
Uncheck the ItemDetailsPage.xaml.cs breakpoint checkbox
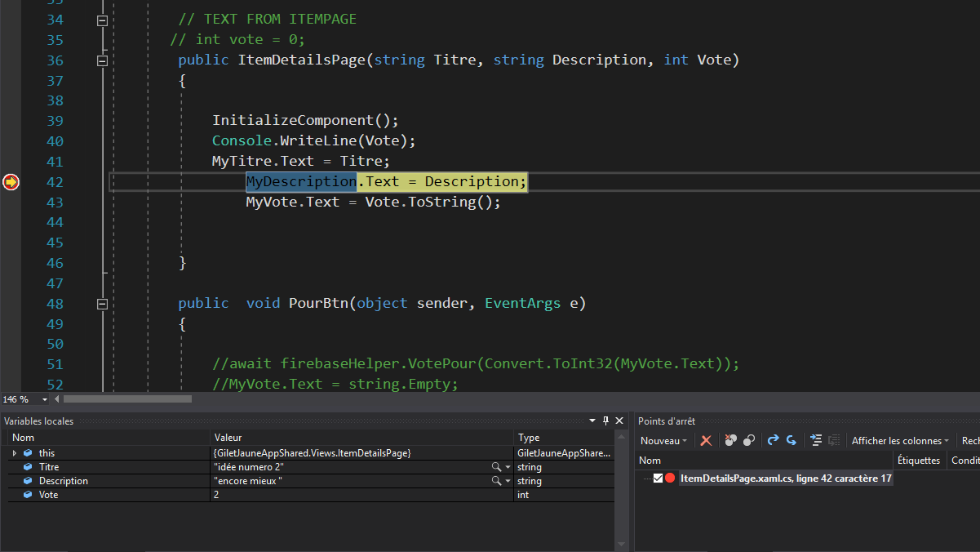tap(658, 479)
